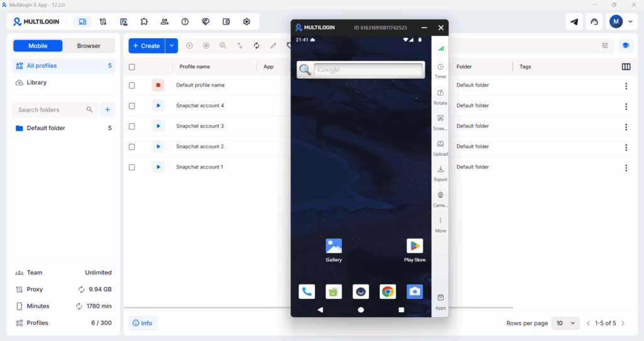
Task: Expand the user account menu chevron
Action: point(630,21)
